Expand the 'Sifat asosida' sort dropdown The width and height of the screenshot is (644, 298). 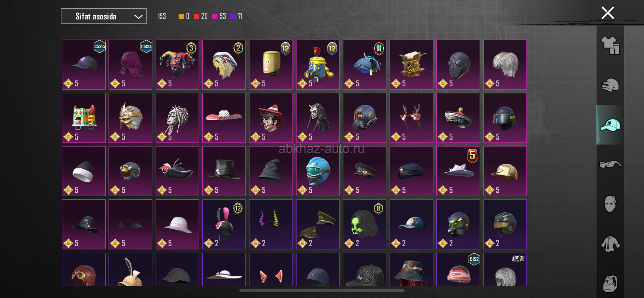tap(103, 16)
